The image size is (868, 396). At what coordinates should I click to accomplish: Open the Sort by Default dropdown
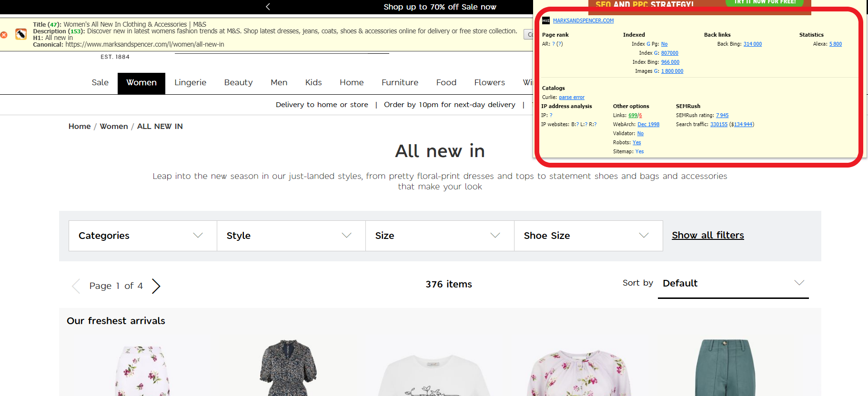(733, 284)
